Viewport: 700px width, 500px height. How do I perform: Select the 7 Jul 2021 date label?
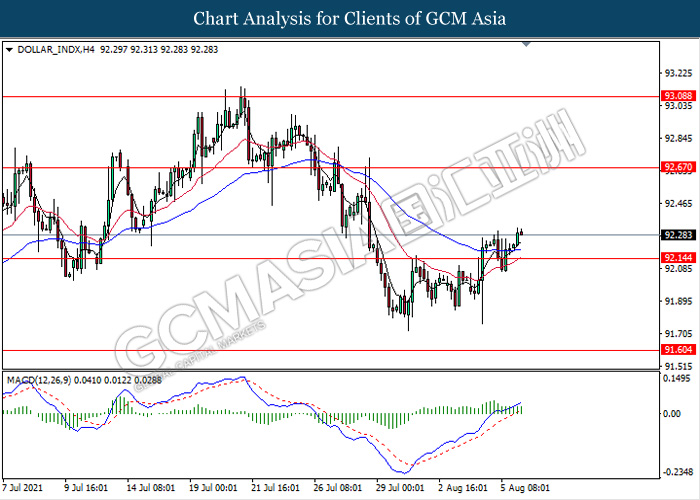pyautogui.click(x=24, y=490)
